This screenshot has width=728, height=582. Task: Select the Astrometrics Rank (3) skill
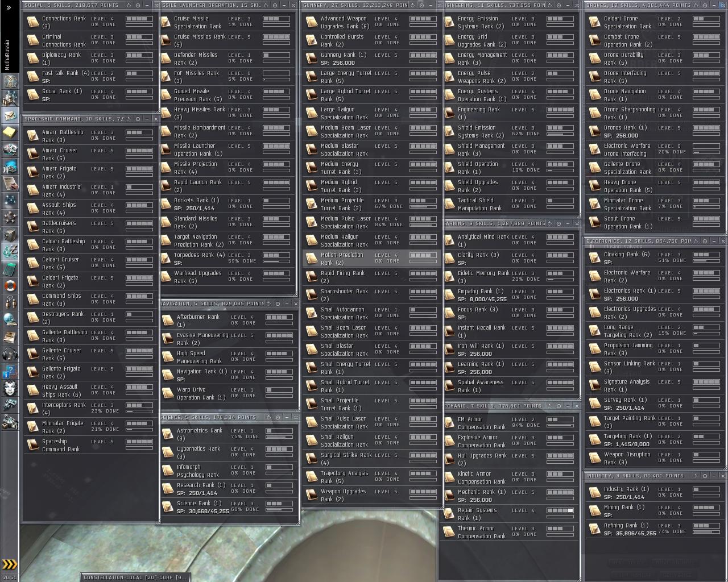[x=229, y=434]
